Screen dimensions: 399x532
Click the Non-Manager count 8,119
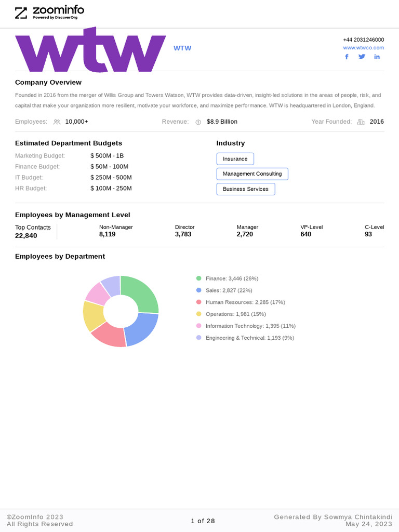(x=107, y=234)
